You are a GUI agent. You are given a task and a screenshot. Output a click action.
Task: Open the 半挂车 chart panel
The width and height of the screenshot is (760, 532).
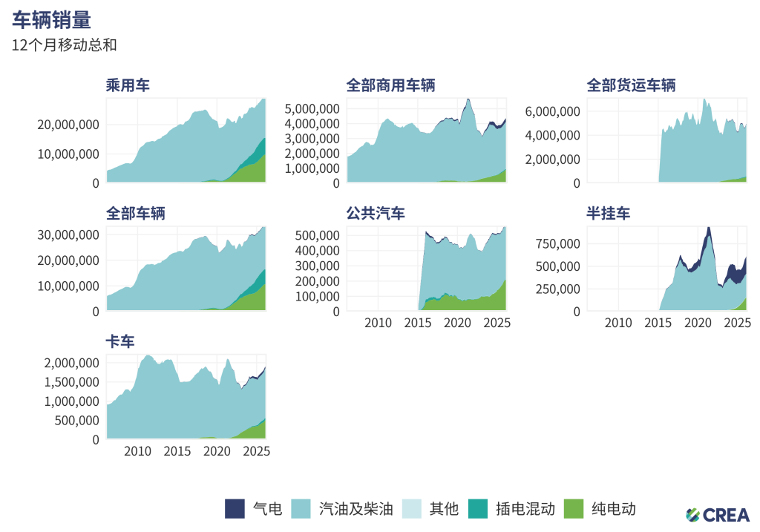click(x=666, y=269)
